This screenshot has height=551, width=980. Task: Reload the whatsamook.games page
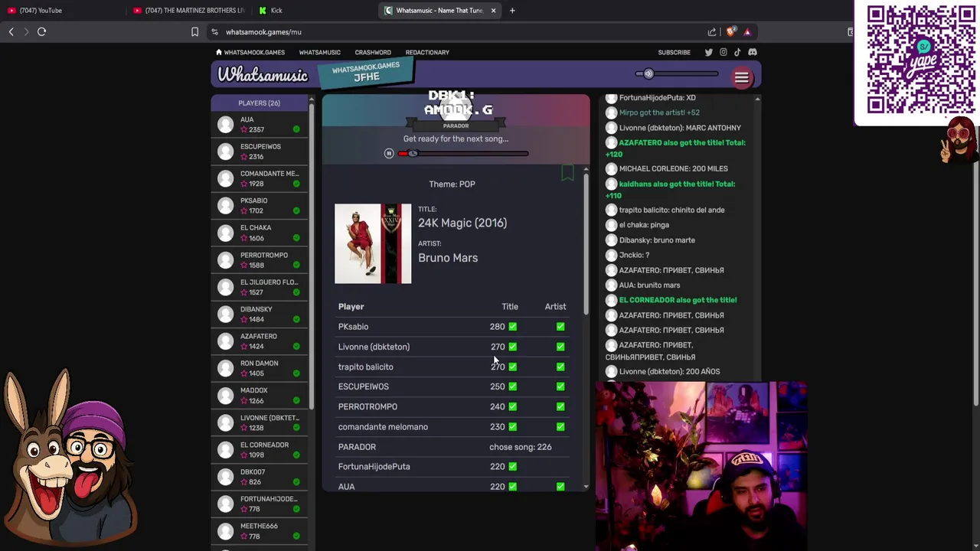click(42, 32)
